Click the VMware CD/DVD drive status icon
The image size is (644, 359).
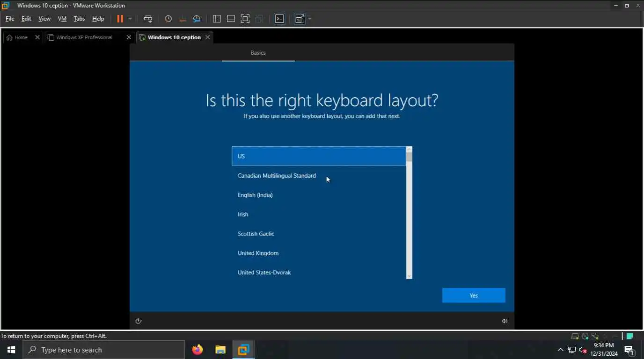[x=585, y=336]
